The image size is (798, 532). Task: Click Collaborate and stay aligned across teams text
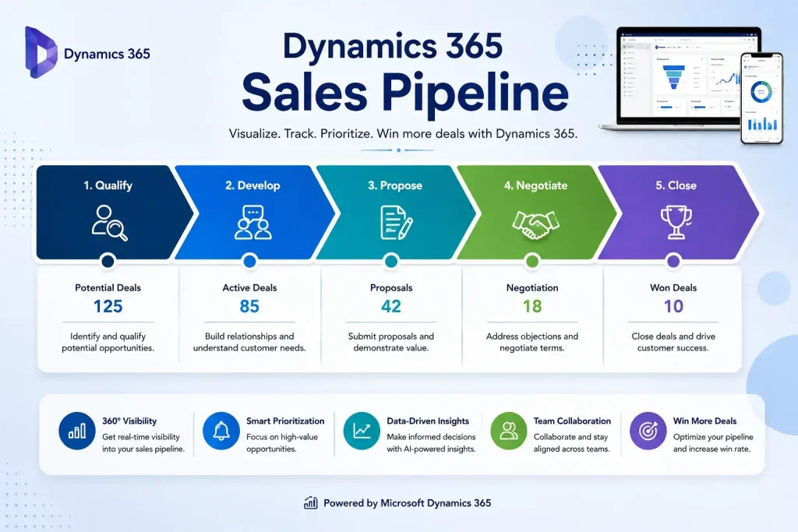click(x=571, y=443)
